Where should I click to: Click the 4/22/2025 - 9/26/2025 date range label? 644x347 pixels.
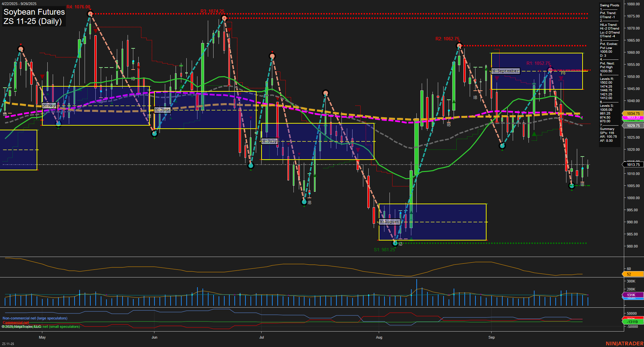(x=19, y=4)
